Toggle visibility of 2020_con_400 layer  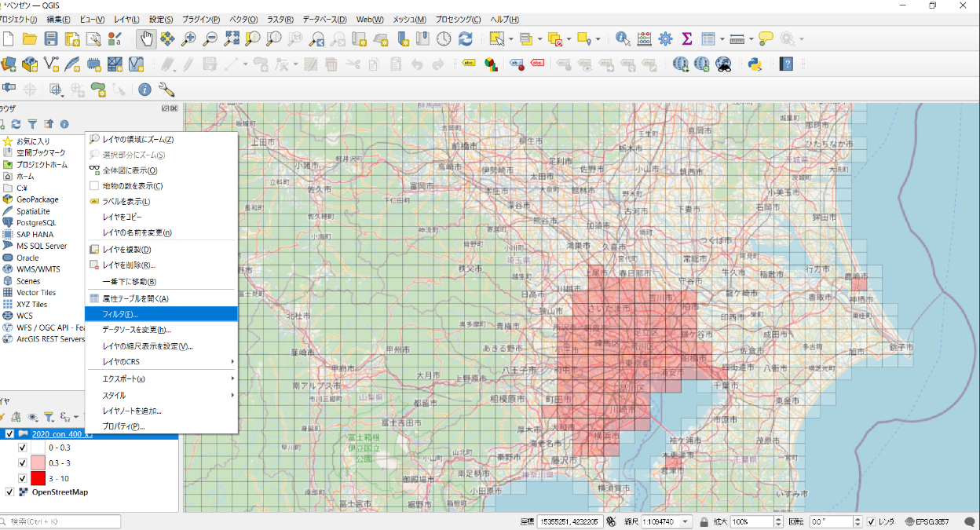[x=10, y=434]
